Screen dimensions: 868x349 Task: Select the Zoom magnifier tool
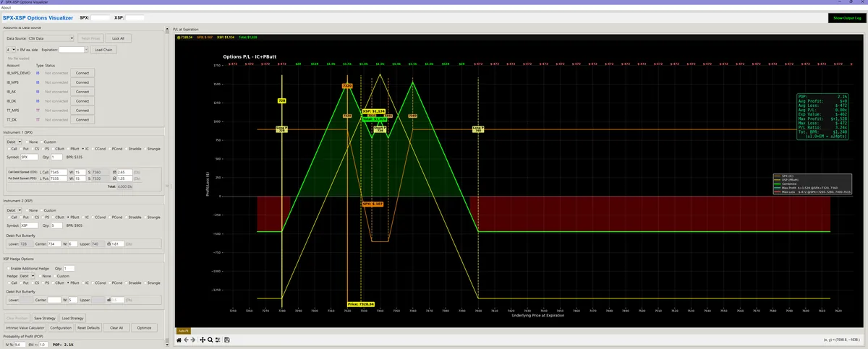tap(210, 340)
